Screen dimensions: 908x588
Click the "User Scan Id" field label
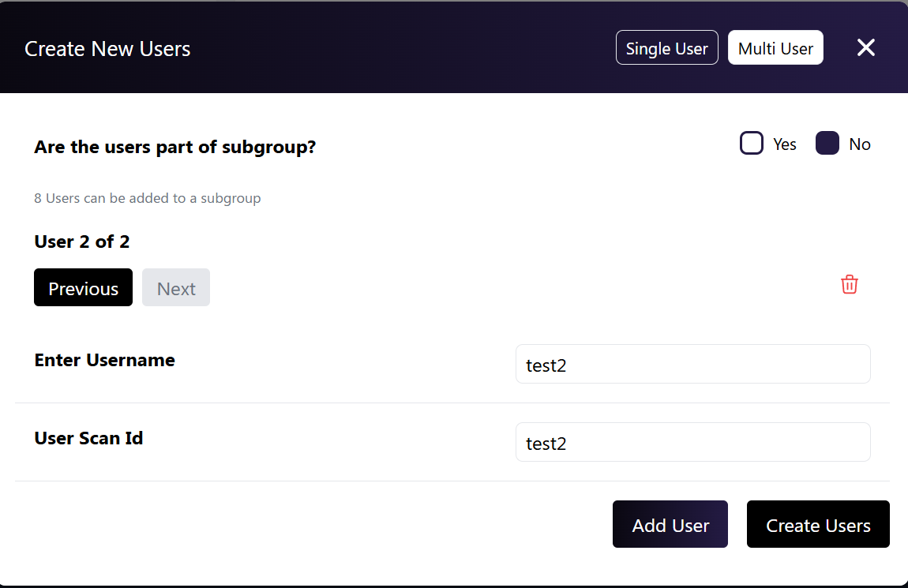coord(88,438)
